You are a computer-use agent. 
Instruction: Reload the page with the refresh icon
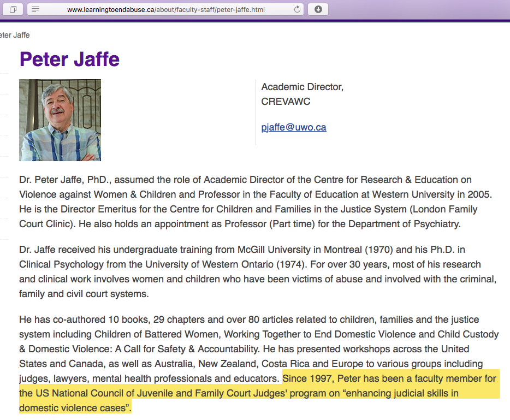tap(298, 9)
